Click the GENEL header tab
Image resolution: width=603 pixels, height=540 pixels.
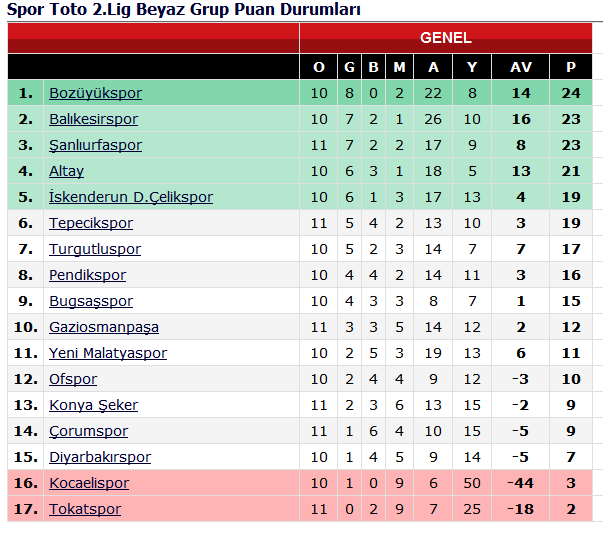pyautogui.click(x=445, y=38)
